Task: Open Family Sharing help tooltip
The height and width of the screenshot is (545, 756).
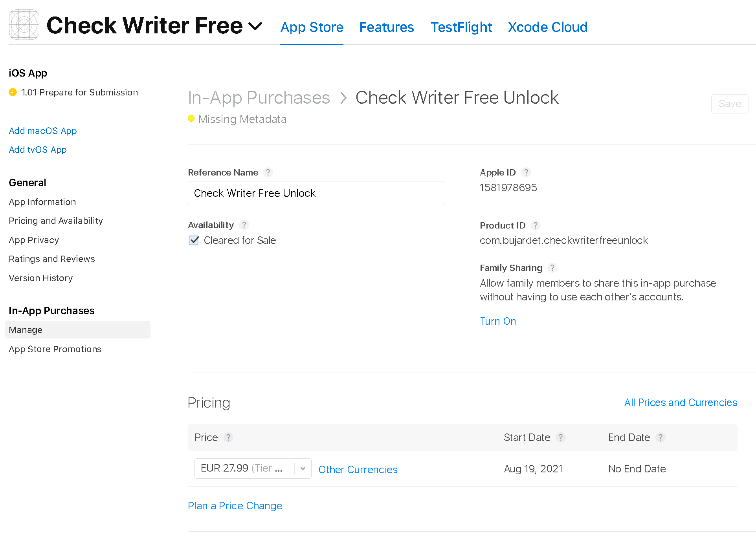Action: point(552,268)
